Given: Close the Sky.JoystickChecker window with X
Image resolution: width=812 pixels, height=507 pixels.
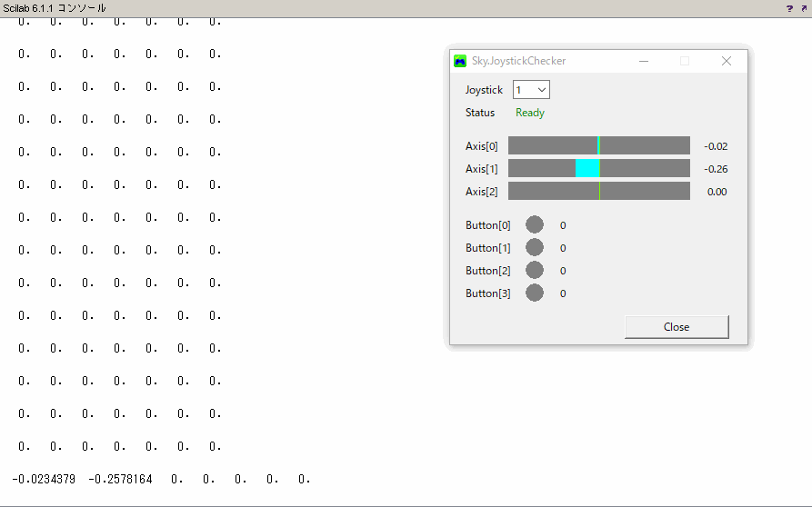Looking at the screenshot, I should [727, 61].
